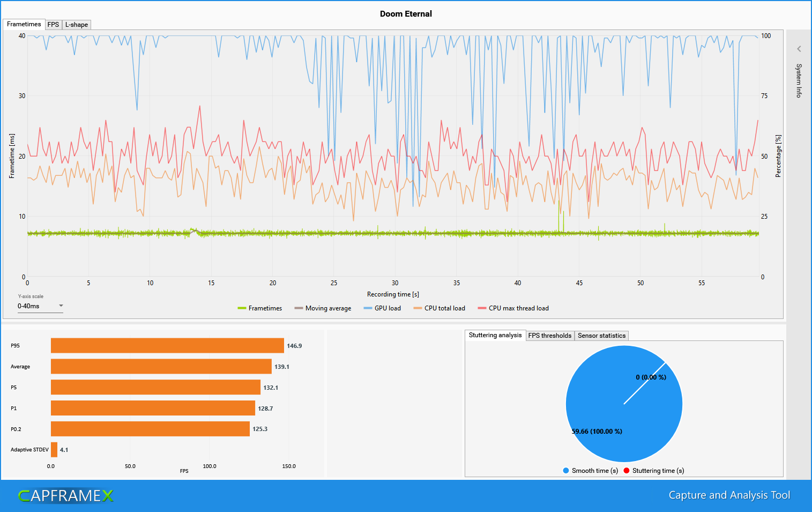The width and height of the screenshot is (812, 512).
Task: Click the Percentage [%] axis label
Action: pyautogui.click(x=778, y=156)
